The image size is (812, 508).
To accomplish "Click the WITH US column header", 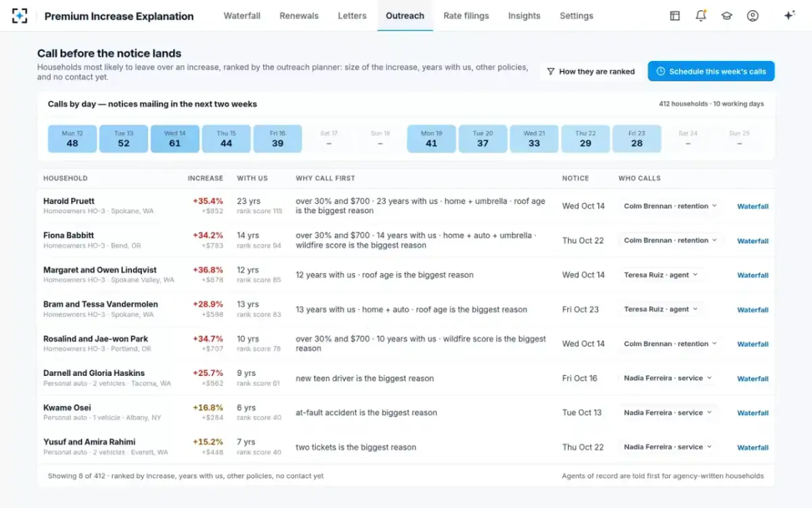I will click(x=252, y=178).
